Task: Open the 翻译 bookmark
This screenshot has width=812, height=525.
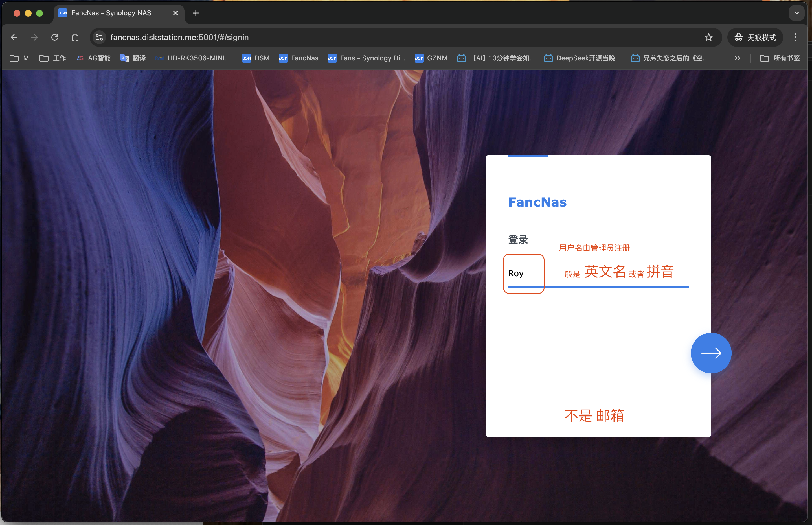Action: (x=133, y=58)
